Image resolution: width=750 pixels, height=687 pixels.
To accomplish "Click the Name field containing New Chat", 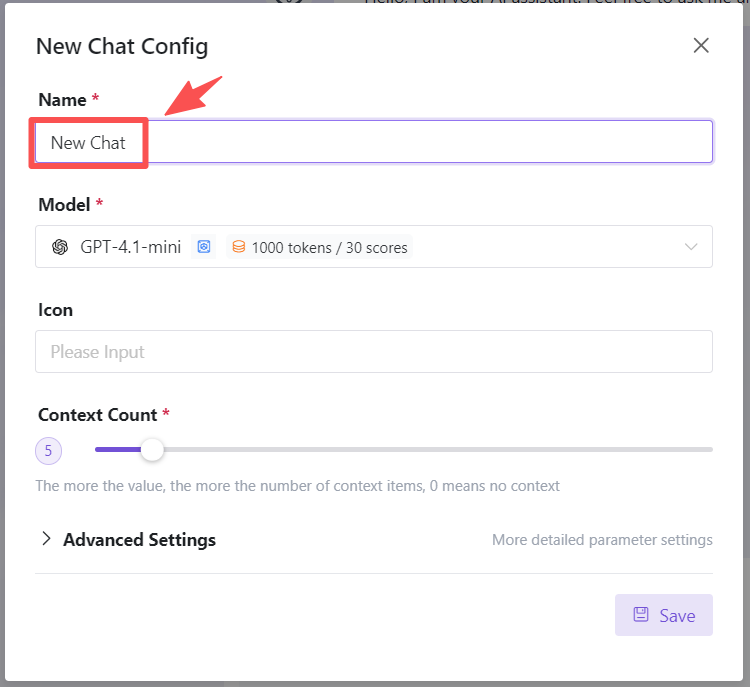I will pos(374,142).
